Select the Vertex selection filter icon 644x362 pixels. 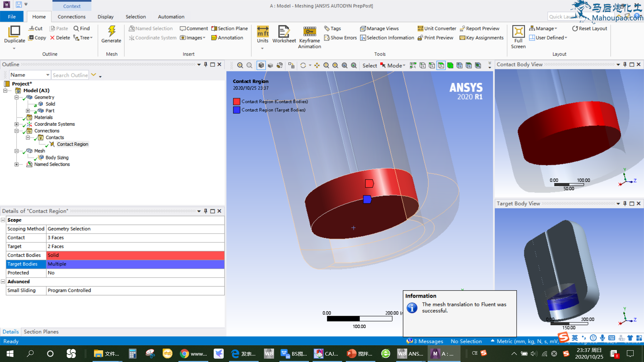pyautogui.click(x=423, y=65)
